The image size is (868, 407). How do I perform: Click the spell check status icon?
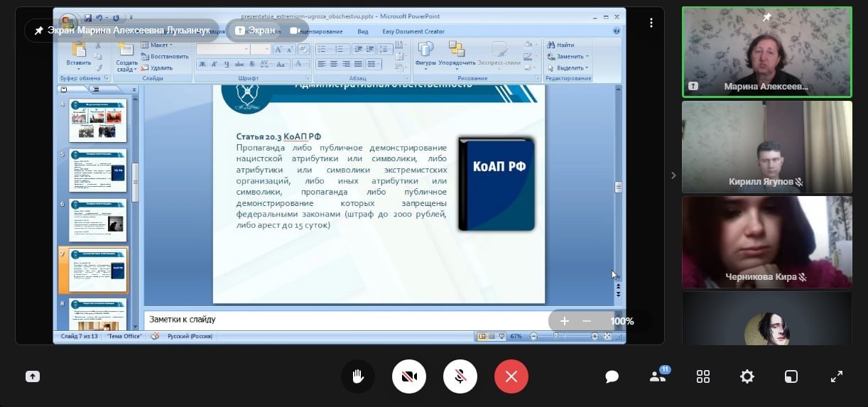pyautogui.click(x=155, y=336)
